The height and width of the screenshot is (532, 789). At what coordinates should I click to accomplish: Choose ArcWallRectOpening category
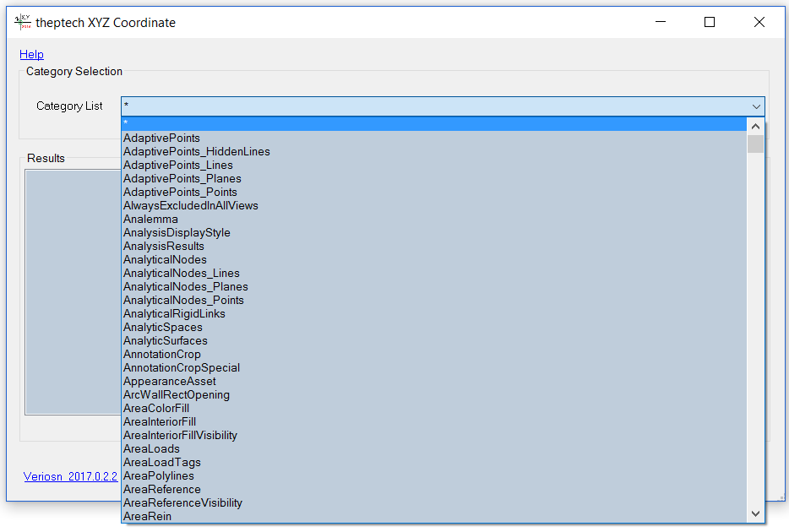(433, 394)
